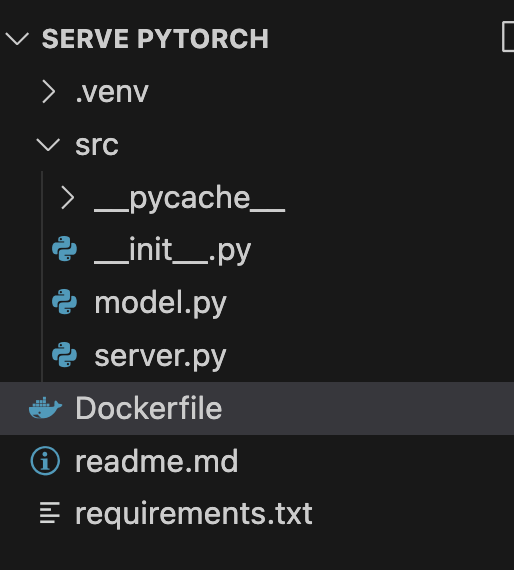The width and height of the screenshot is (514, 570).
Task: Expand the .venv folder chevron
Action: coord(49,92)
